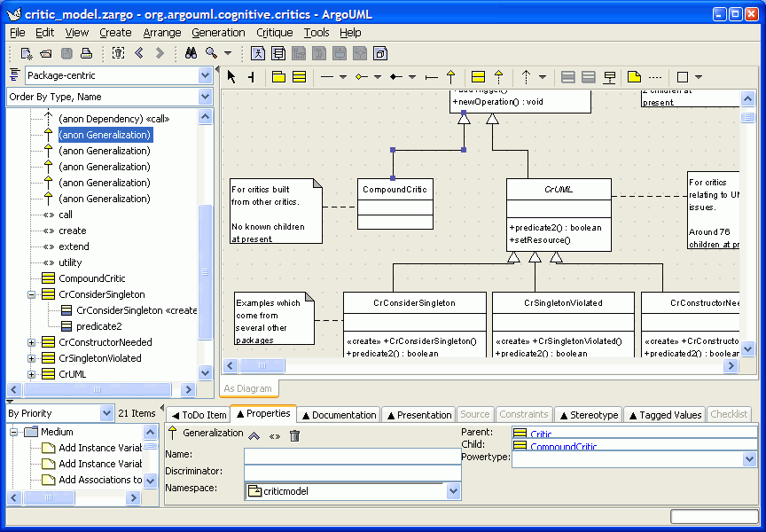Image resolution: width=766 pixels, height=532 pixels.
Task: Pick the Broom alignment tool
Action: click(251, 77)
